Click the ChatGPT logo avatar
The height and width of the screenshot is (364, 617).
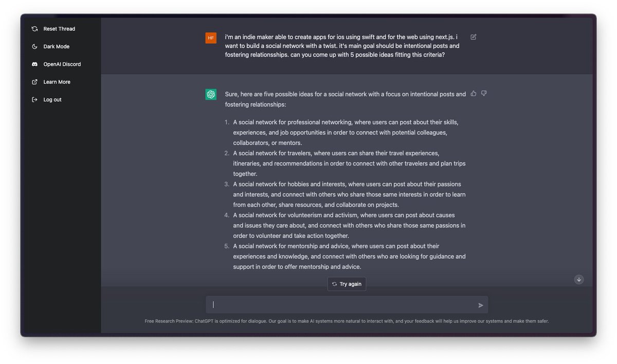[211, 95]
